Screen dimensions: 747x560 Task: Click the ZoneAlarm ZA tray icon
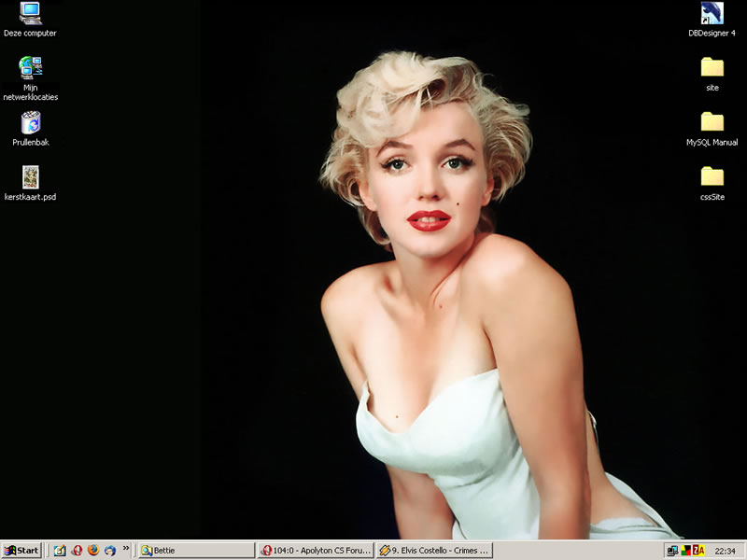pyautogui.click(x=698, y=551)
